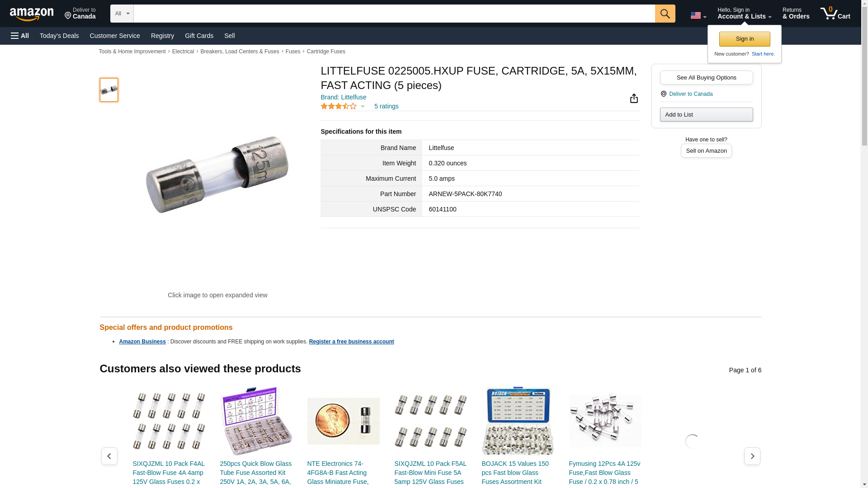Viewport: 868px width, 488px height.
Task: Open the Add to List dropdown
Action: point(706,114)
